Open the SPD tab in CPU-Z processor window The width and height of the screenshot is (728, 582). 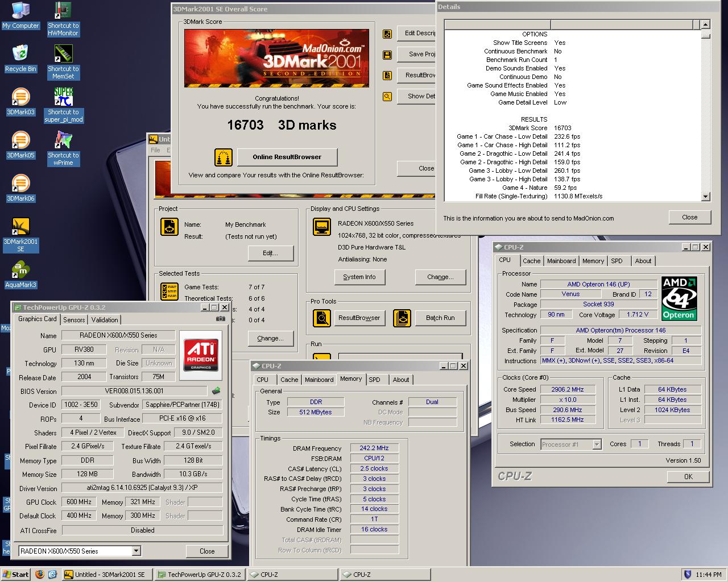[617, 261]
